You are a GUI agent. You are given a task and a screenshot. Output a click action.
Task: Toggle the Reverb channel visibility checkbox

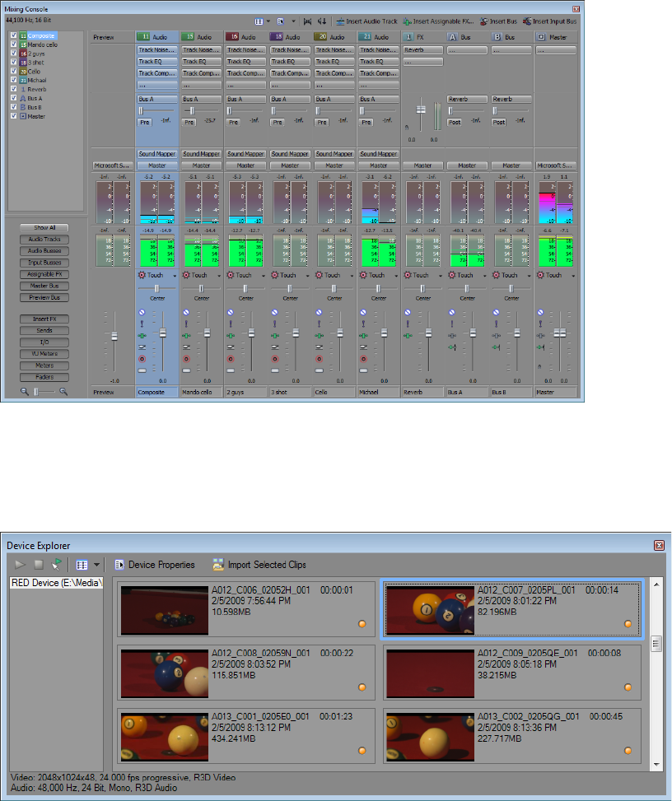pyautogui.click(x=14, y=90)
